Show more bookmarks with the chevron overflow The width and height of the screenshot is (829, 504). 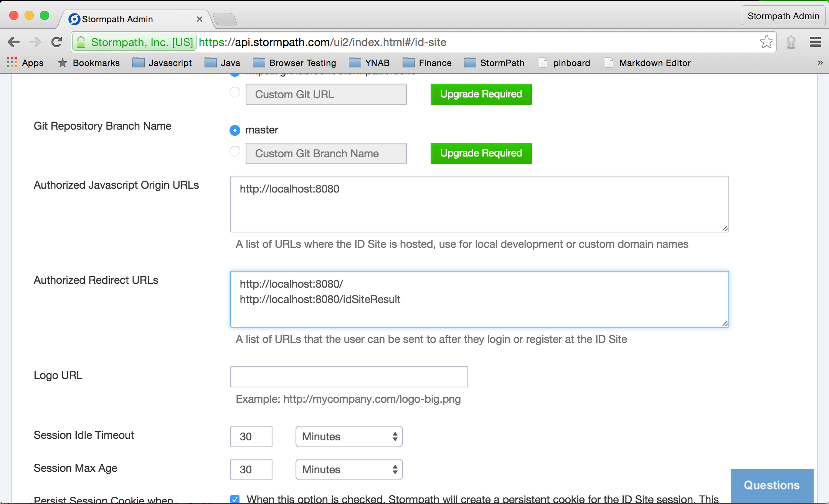coord(820,63)
